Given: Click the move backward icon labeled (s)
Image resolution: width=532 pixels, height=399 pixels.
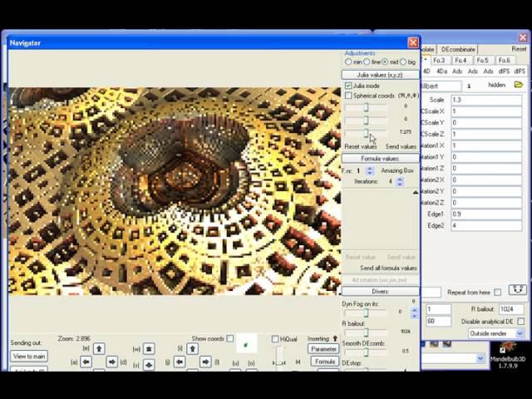Looking at the screenshot, I should (x=149, y=365).
